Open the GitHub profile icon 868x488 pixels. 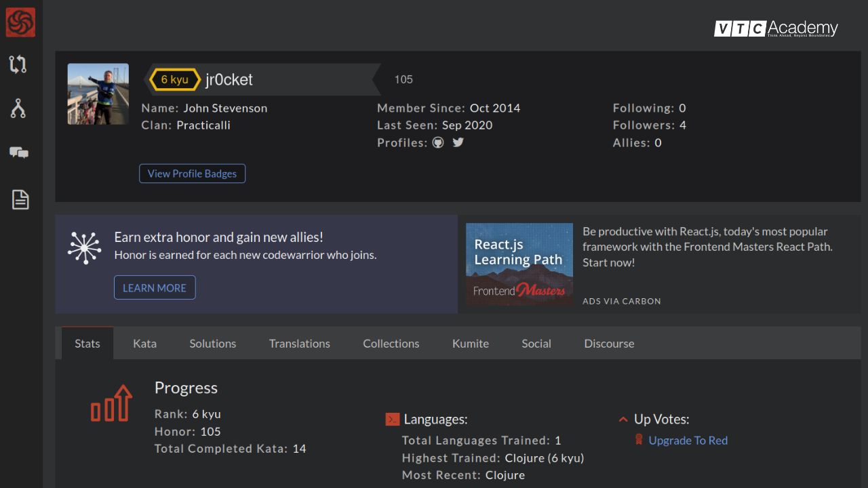[x=438, y=142]
